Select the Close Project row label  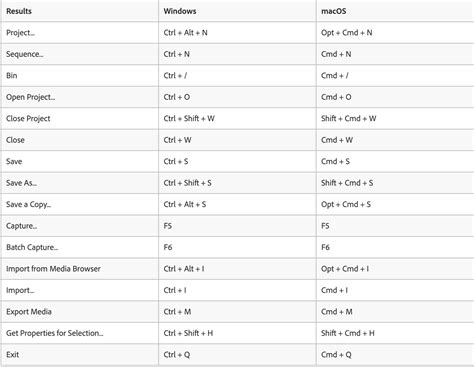point(28,118)
